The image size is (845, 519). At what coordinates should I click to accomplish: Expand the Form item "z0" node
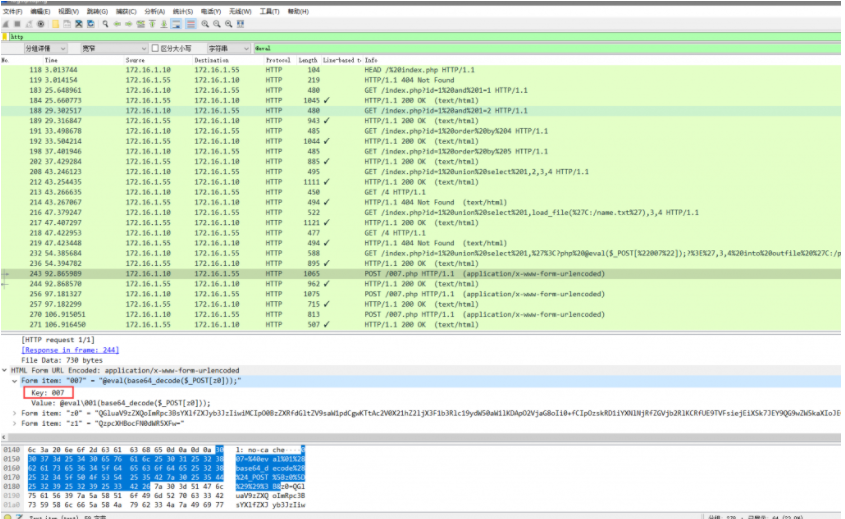point(15,413)
